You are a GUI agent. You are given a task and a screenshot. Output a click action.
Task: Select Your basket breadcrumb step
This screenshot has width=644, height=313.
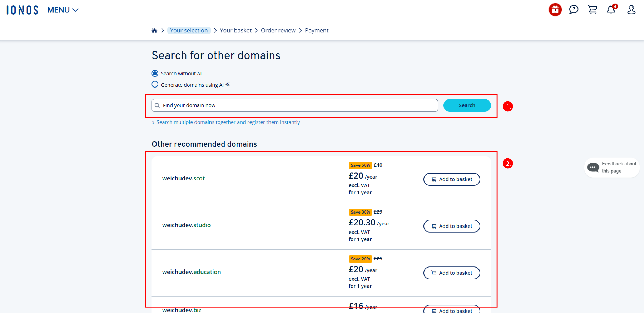coord(236,31)
